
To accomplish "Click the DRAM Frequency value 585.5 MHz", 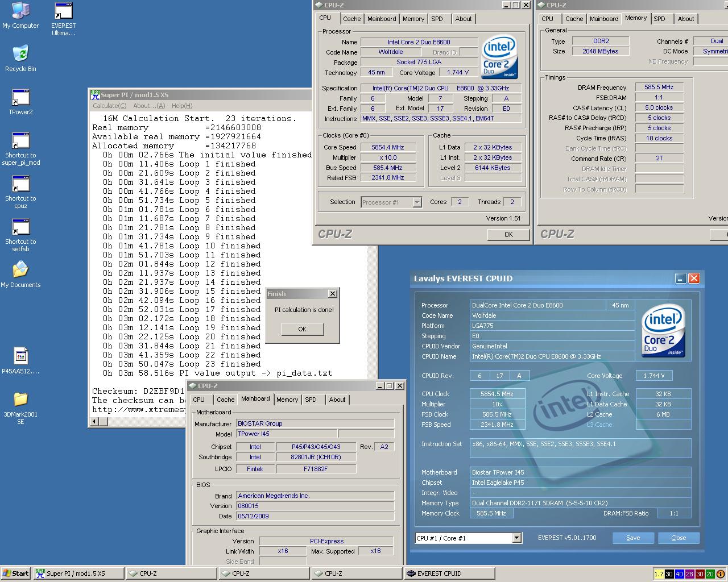I will (659, 87).
